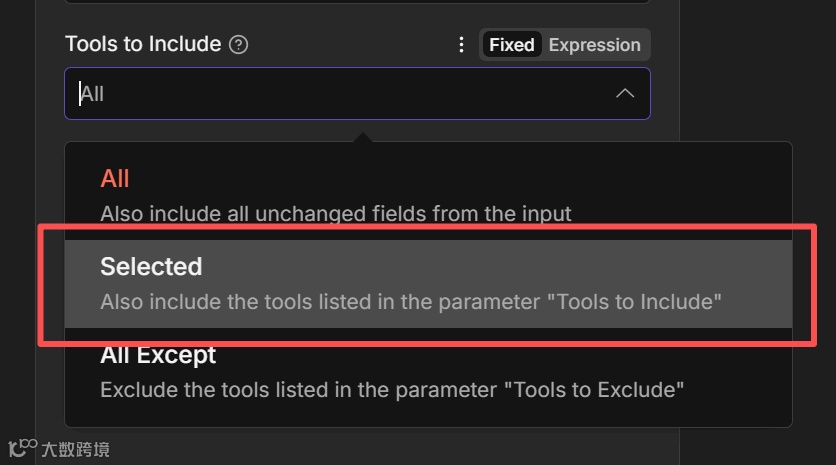
Task: Click the 大数跨境 watermark text
Action: 75,450
